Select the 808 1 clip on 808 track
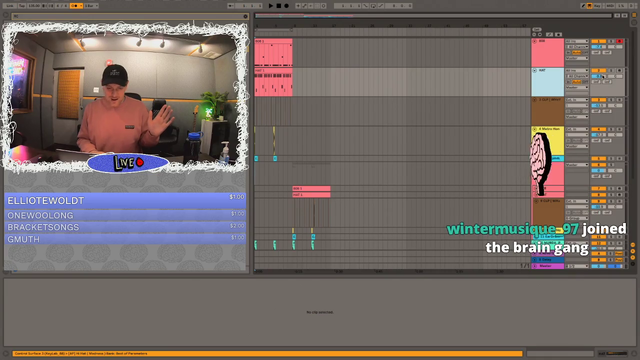Viewport: 640px width, 360px height. coord(273,53)
